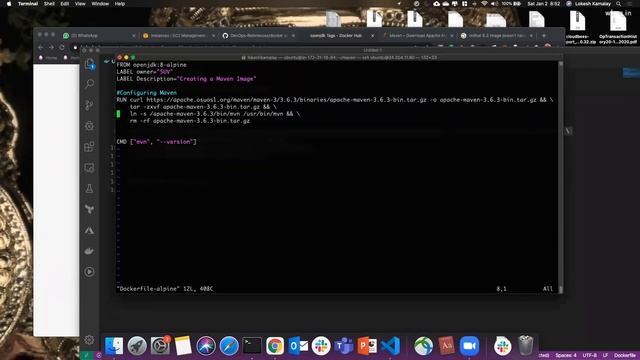Switch to openjdk Tags Docker Hub tab
Screen dimensions: 640x360
336,36
